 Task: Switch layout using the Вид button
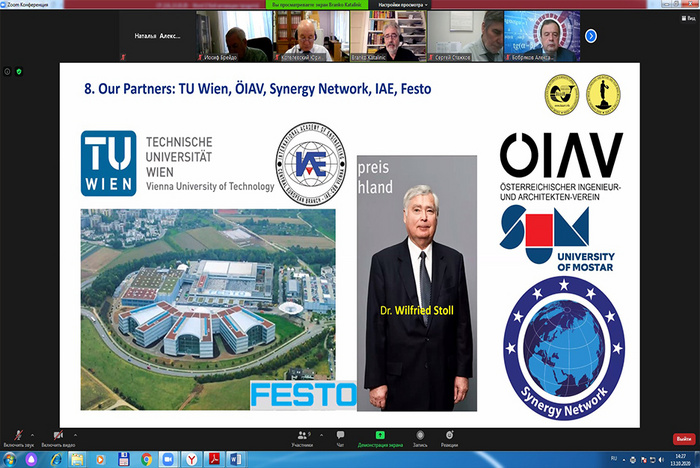coord(688,18)
